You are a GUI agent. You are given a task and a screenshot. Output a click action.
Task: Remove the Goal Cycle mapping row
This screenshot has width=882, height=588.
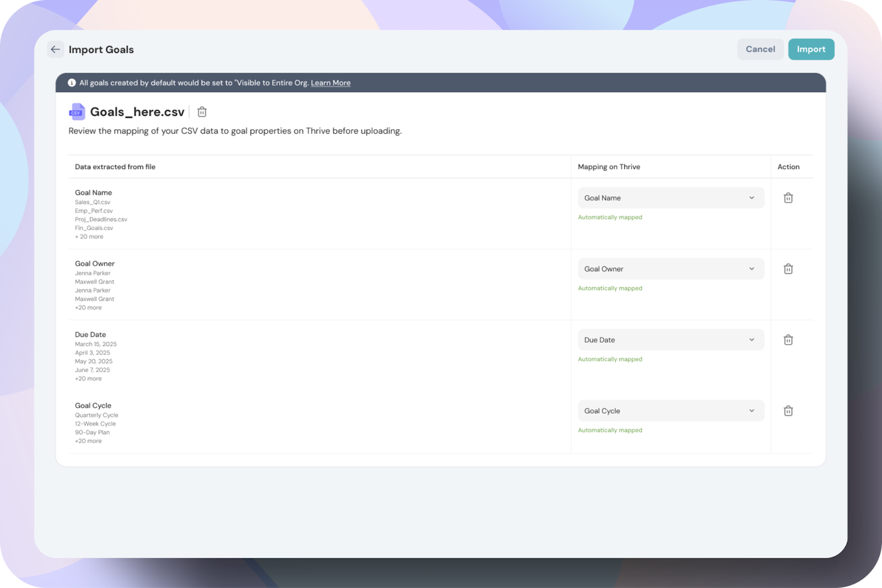(x=788, y=411)
